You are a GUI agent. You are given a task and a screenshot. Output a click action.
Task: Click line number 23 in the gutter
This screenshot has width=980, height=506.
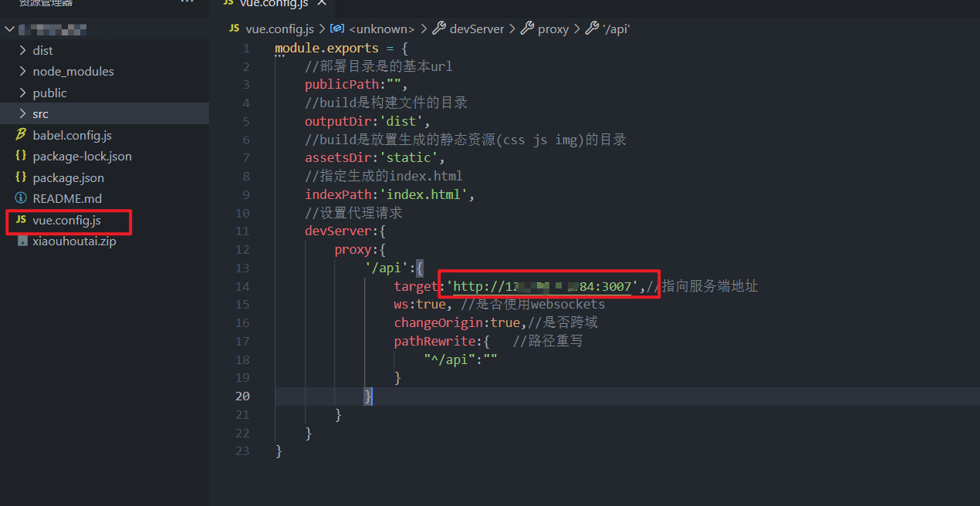pos(242,450)
